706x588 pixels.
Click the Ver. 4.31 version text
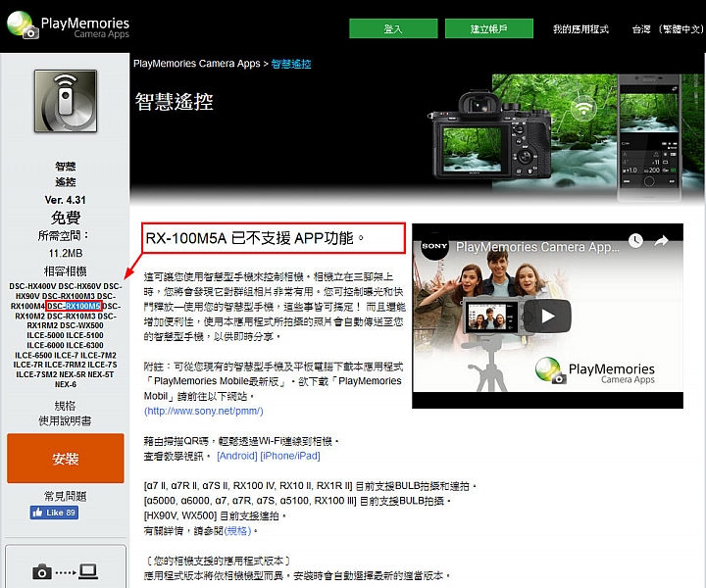click(x=66, y=200)
